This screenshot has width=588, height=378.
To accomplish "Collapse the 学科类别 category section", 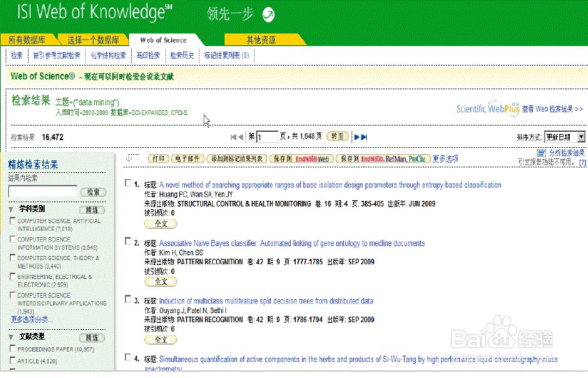I will coord(12,209).
